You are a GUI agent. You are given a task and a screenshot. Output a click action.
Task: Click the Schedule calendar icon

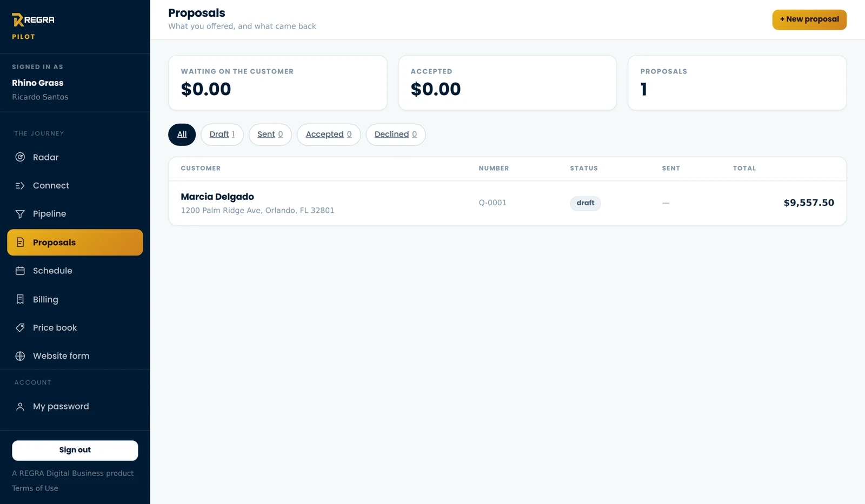pyautogui.click(x=20, y=271)
